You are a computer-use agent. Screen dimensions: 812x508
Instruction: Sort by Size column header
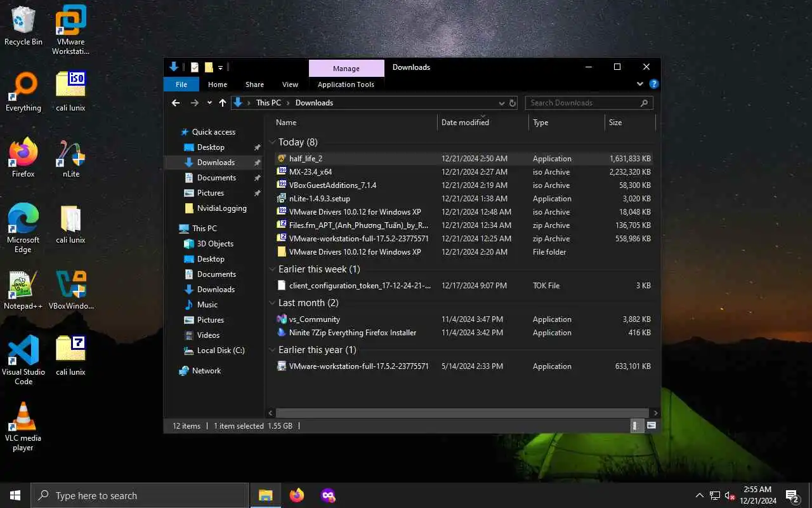coord(630,123)
